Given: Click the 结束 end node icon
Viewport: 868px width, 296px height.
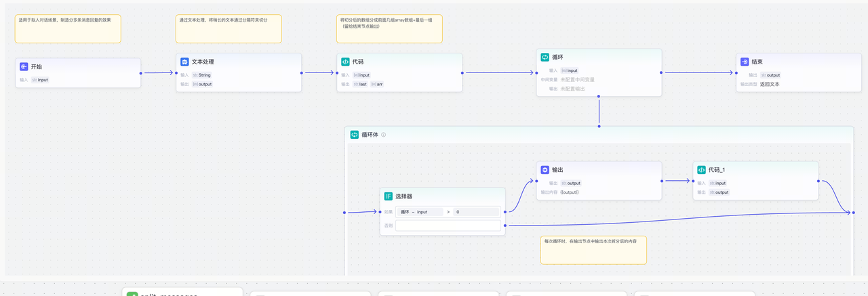Looking at the screenshot, I should [x=745, y=62].
